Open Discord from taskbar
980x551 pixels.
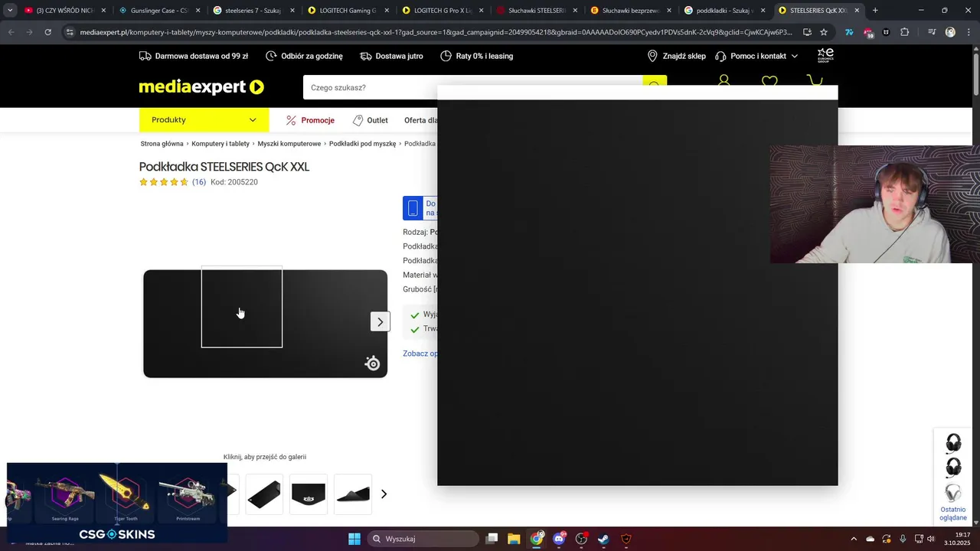click(559, 539)
